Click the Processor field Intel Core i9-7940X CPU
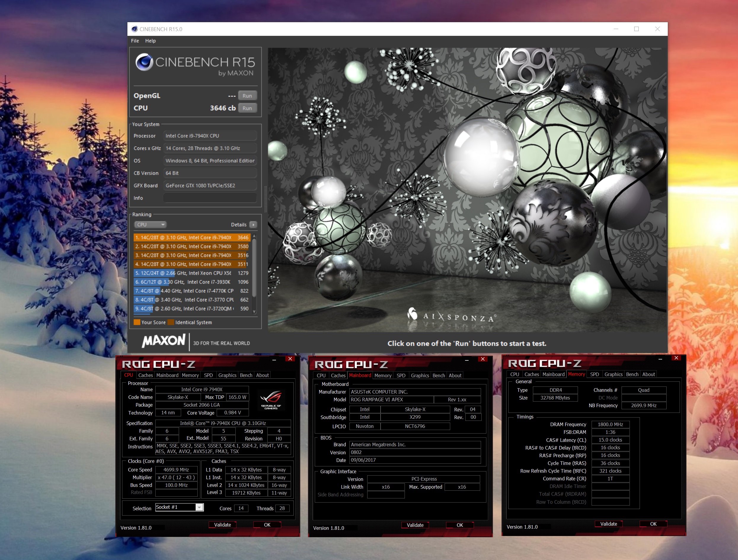Image resolution: width=738 pixels, height=560 pixels. click(210, 136)
